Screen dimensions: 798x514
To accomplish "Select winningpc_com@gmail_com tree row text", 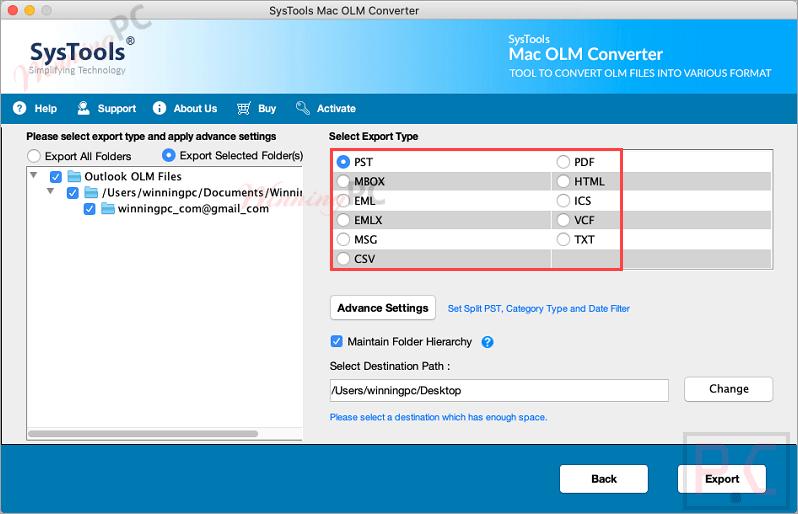I will 193,209.
